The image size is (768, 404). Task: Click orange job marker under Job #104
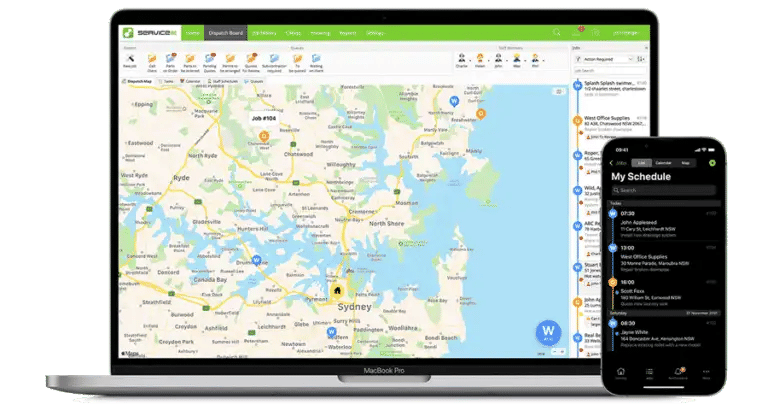point(264,136)
